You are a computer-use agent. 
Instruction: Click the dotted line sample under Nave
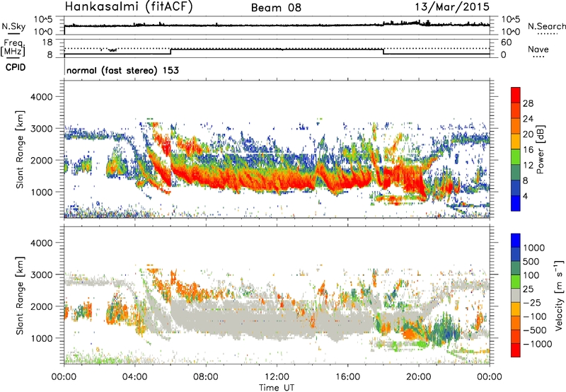(538, 57)
